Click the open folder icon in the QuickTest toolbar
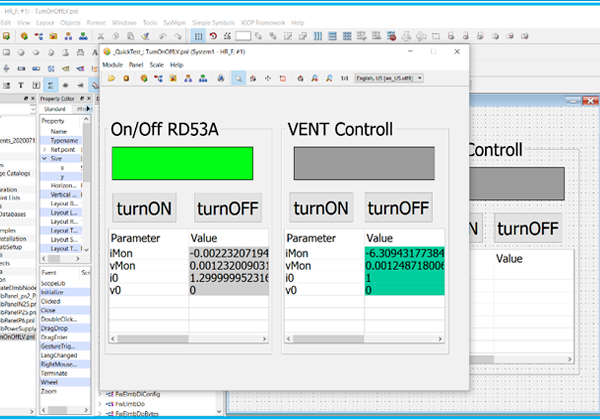Viewport: 600px width, 420px height. [111, 78]
